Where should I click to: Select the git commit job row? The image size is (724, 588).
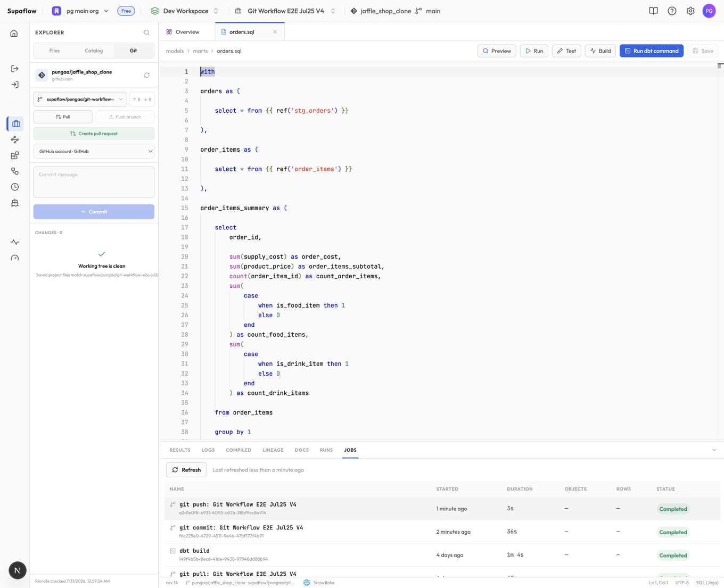pos(442,532)
